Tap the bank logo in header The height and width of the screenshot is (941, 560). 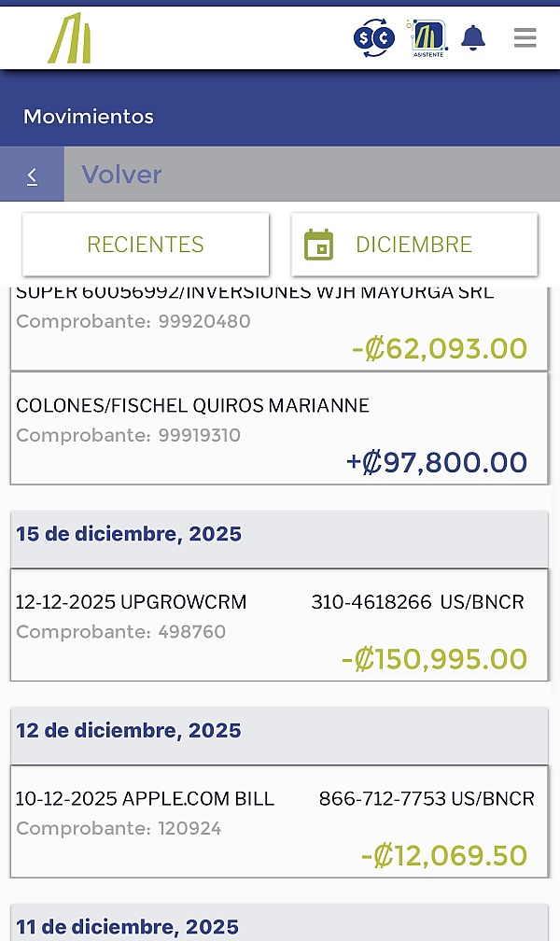click(x=70, y=39)
